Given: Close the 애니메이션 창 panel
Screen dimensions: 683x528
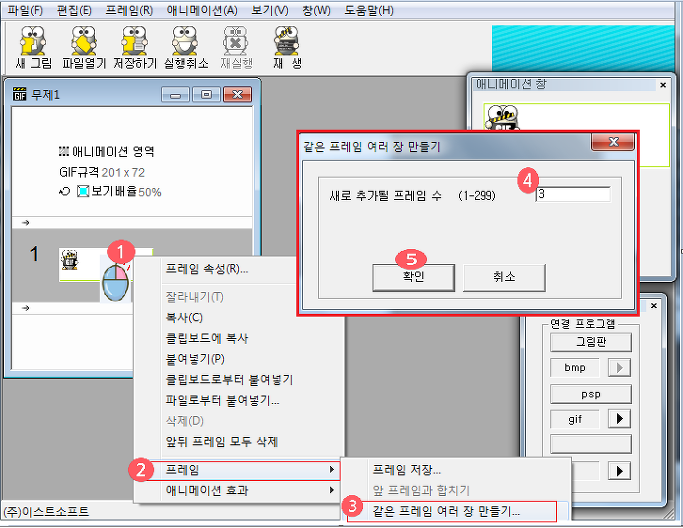Looking at the screenshot, I should click(x=663, y=85).
